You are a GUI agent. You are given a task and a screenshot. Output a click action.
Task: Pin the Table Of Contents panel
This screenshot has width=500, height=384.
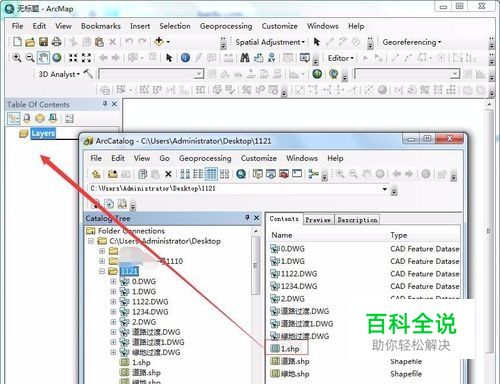(x=105, y=104)
